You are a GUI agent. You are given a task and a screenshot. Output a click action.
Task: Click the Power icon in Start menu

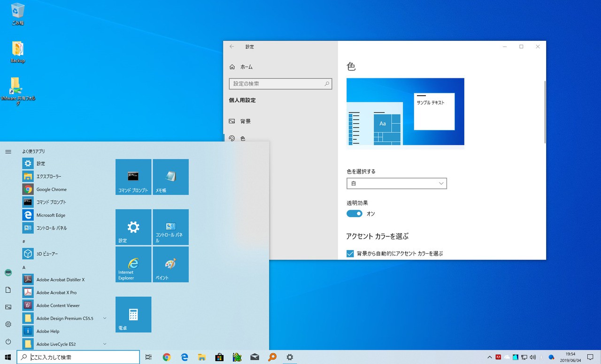click(8, 341)
